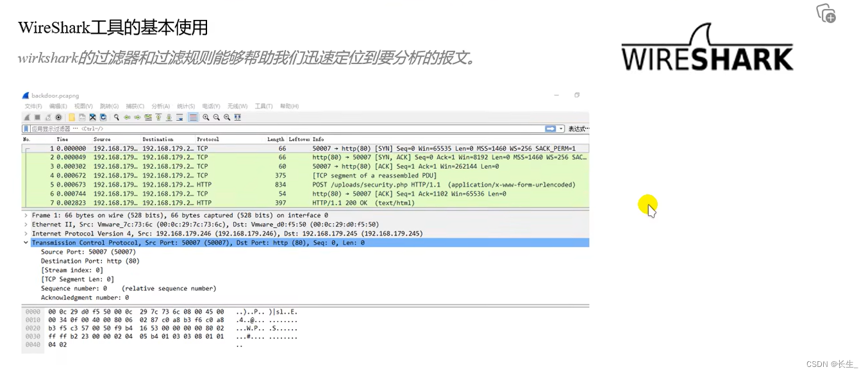Click the Reload capture file icon
Image resolution: width=868 pixels, height=374 pixels.
coord(103,117)
